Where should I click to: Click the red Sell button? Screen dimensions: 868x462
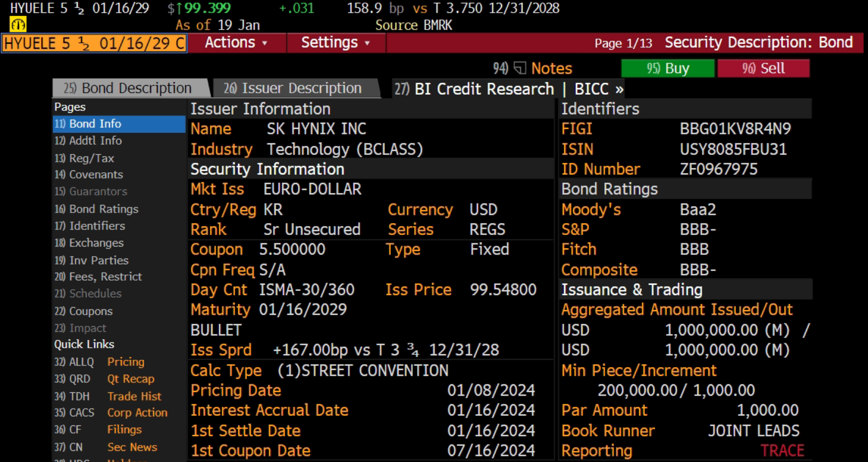click(763, 68)
